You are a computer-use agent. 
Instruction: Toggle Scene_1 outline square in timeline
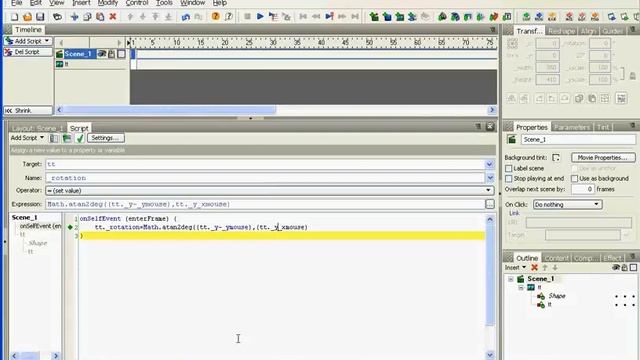121,54
